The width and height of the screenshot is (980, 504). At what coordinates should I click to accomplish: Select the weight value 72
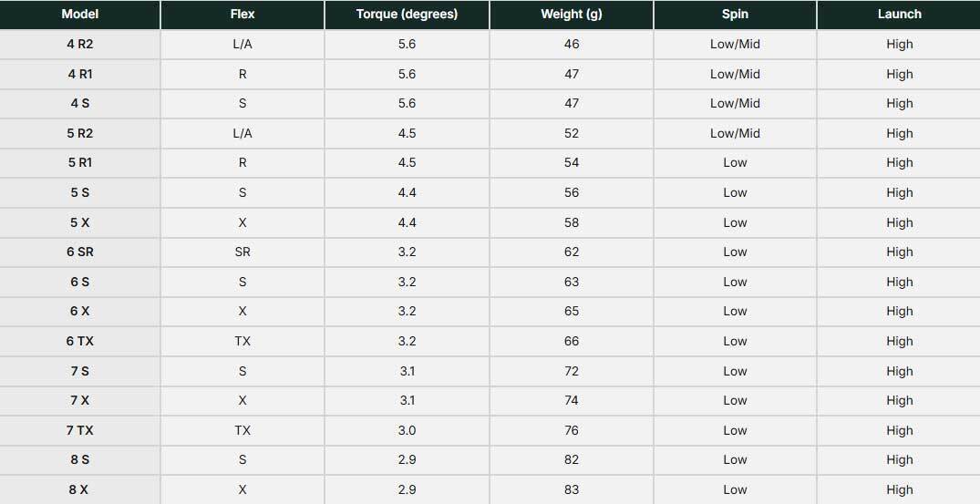(572, 372)
